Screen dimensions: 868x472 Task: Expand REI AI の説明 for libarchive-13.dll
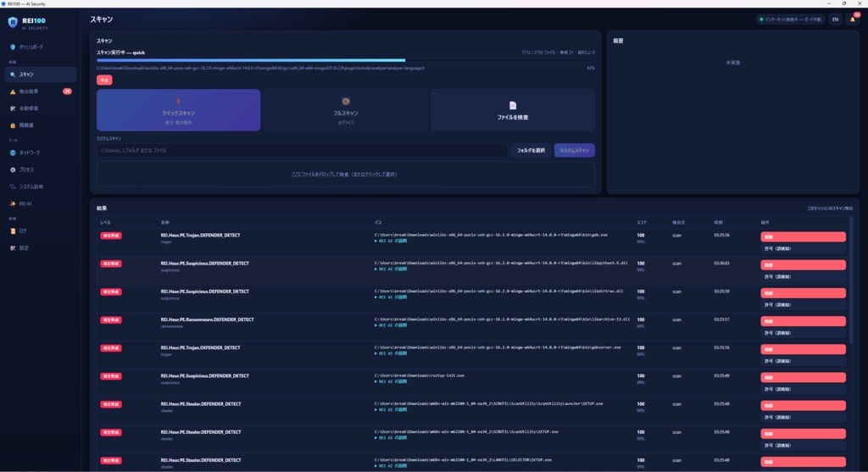tap(391, 325)
